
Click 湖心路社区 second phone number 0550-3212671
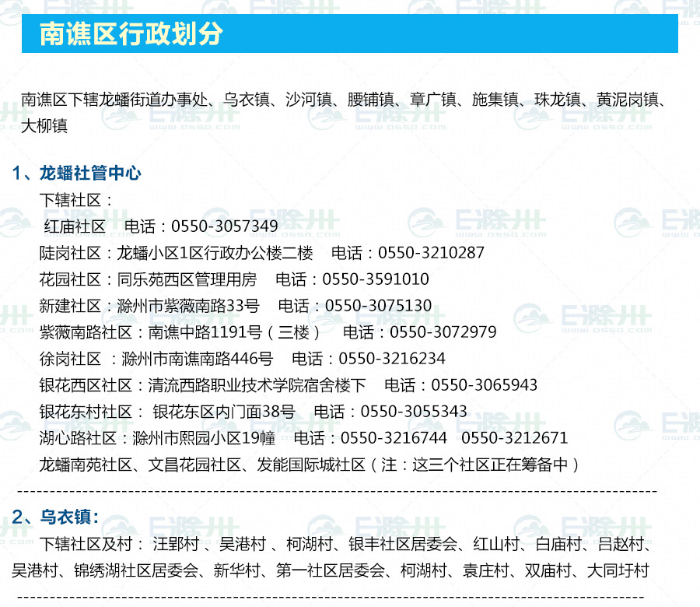(515, 438)
